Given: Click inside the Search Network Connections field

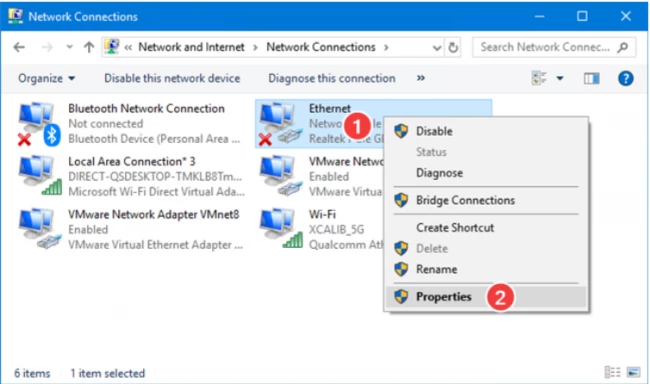Looking at the screenshot, I should click(x=554, y=47).
